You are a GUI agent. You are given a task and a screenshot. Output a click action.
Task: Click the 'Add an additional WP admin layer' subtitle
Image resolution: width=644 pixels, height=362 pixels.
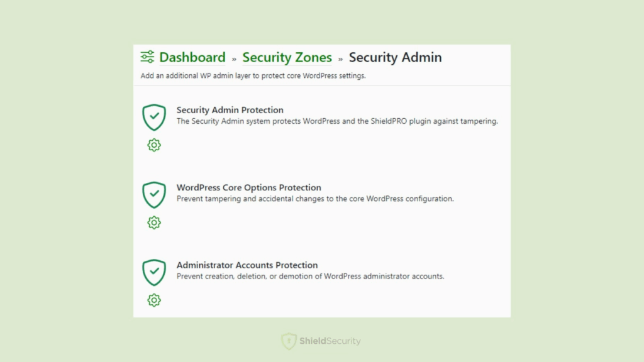253,76
